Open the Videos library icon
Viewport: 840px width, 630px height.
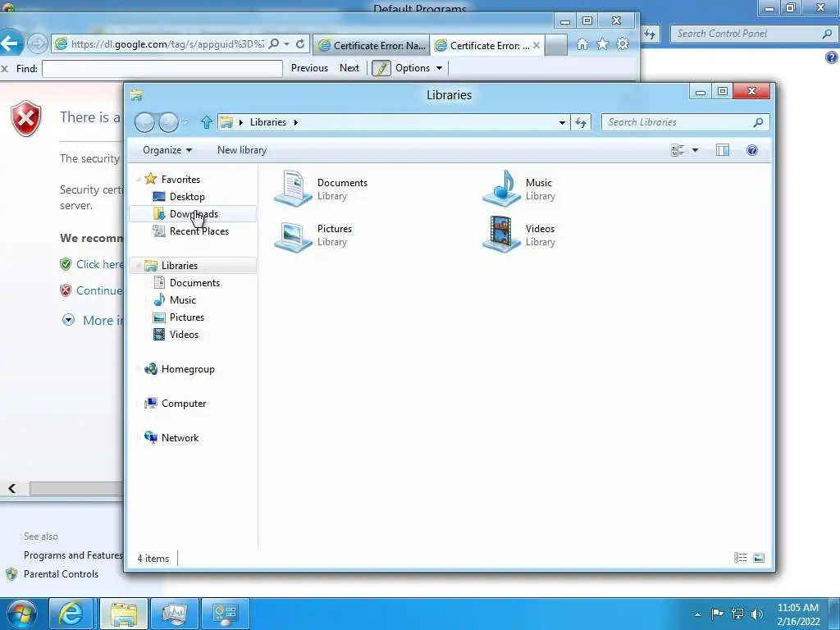coord(501,235)
